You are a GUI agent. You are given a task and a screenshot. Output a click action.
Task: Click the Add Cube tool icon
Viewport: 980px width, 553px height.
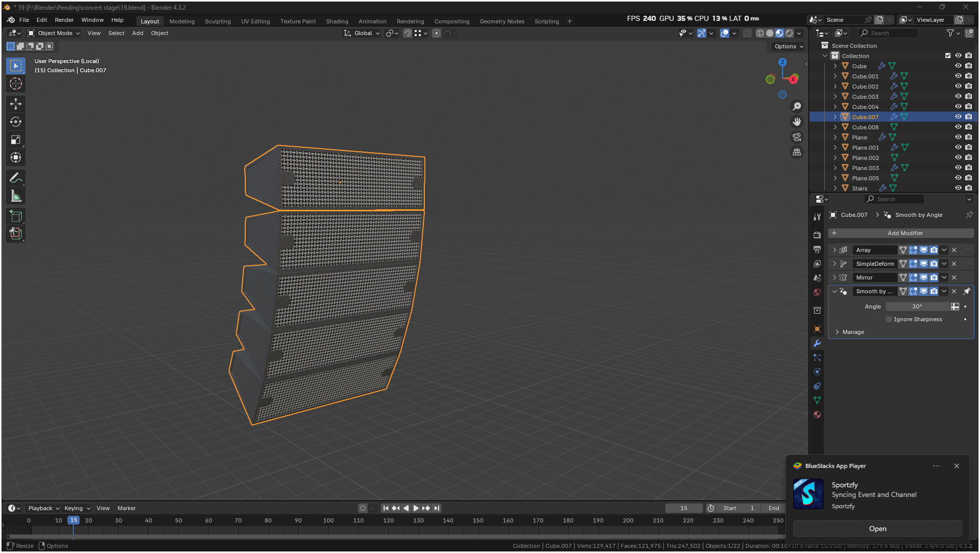(16, 216)
